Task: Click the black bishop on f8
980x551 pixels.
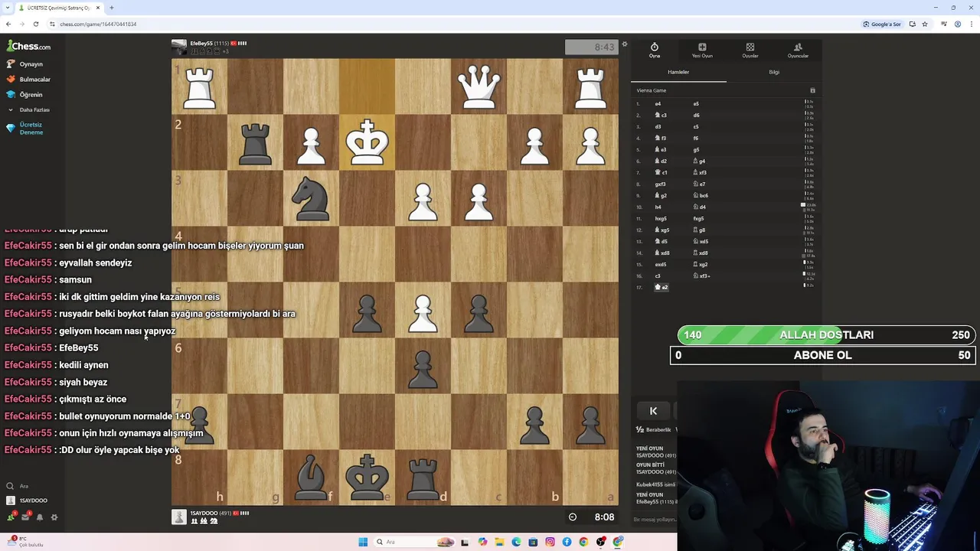Action: [x=312, y=477]
